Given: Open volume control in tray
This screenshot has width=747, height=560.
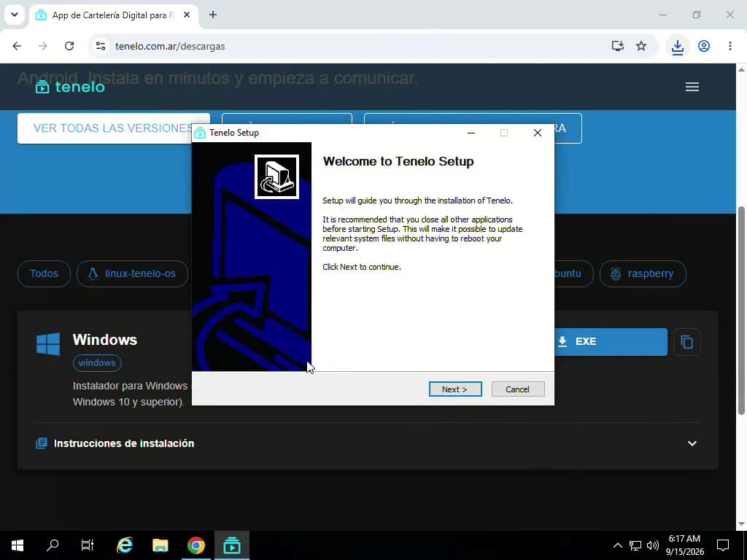Looking at the screenshot, I should (653, 545).
